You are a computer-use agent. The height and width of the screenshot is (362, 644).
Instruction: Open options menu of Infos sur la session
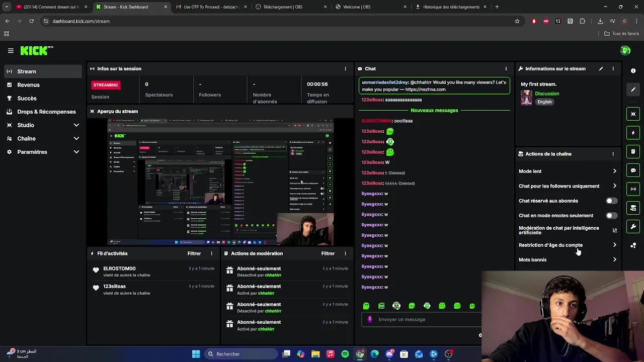click(345, 69)
